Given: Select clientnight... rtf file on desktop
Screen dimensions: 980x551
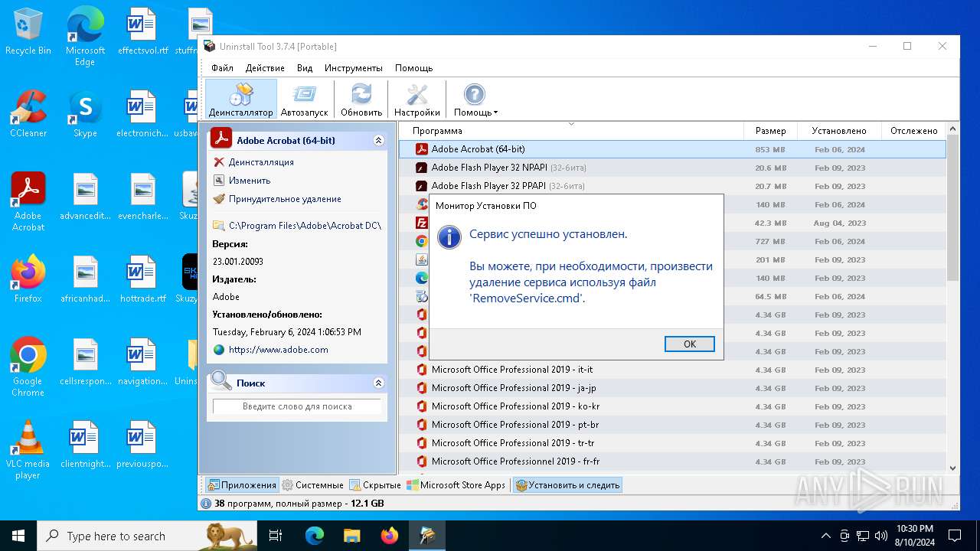Looking at the screenshot, I should (x=85, y=444).
